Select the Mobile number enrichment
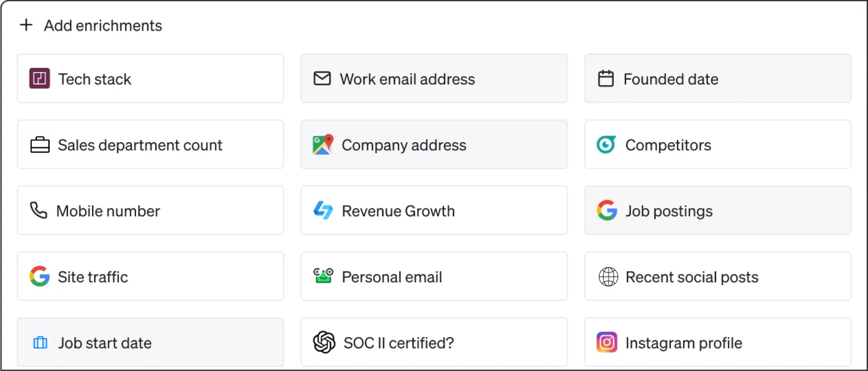 pos(150,210)
